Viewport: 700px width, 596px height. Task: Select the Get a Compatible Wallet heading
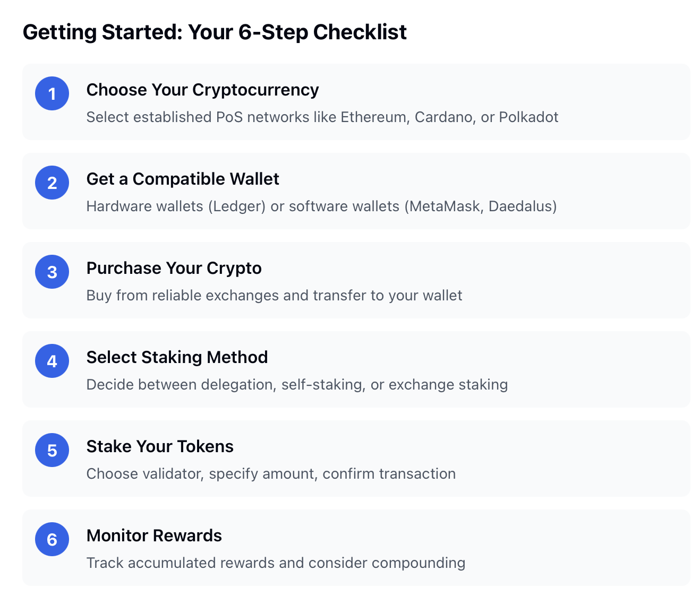pos(183,179)
